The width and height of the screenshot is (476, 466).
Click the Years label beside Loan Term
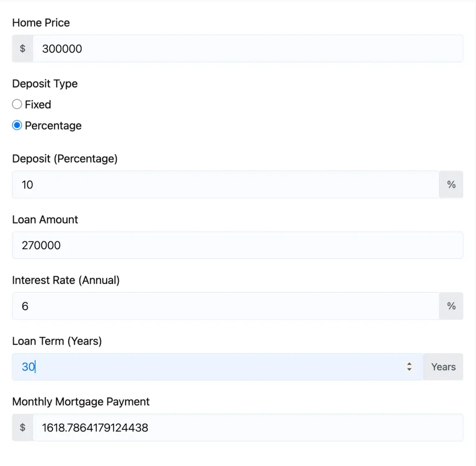pos(443,367)
